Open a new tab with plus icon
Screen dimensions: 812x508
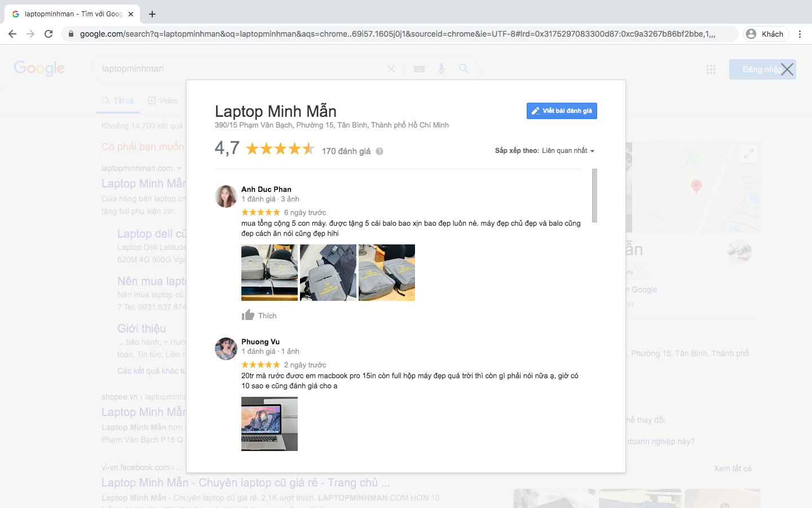(152, 14)
